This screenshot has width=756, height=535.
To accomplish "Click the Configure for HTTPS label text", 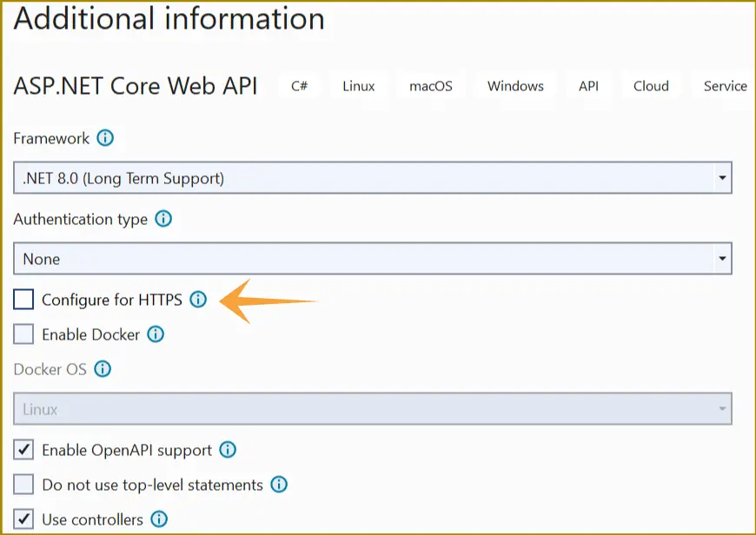I will [112, 300].
